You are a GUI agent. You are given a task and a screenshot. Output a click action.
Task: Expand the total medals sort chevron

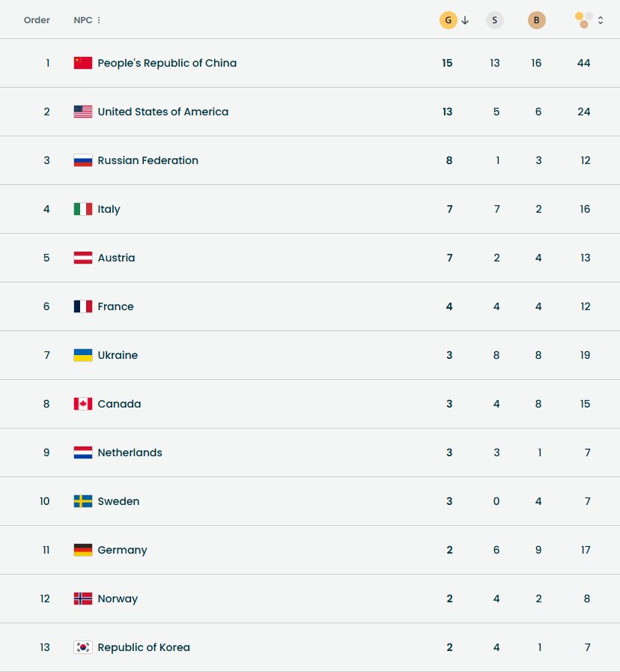click(x=601, y=20)
